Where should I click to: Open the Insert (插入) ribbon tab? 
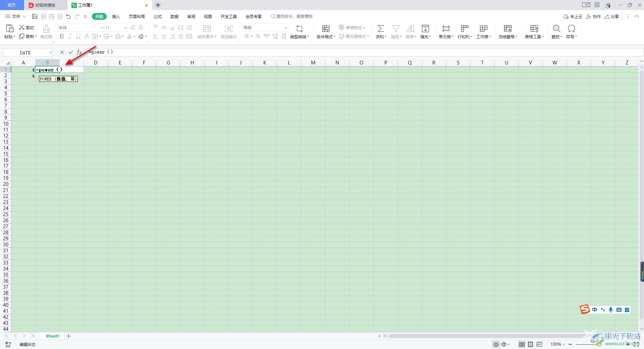(116, 16)
